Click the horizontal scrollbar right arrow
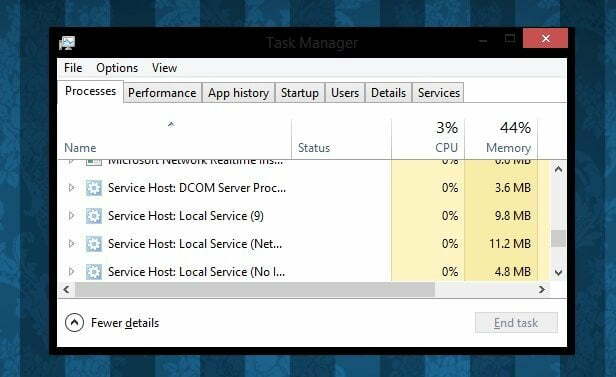Image resolution: width=616 pixels, height=377 pixels. tap(542, 290)
